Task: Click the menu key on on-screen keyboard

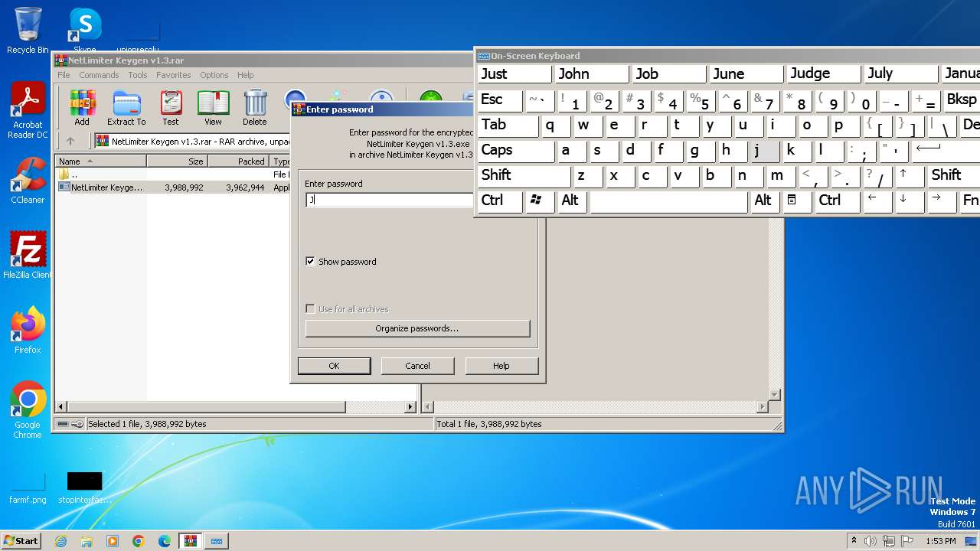Action: pyautogui.click(x=798, y=201)
